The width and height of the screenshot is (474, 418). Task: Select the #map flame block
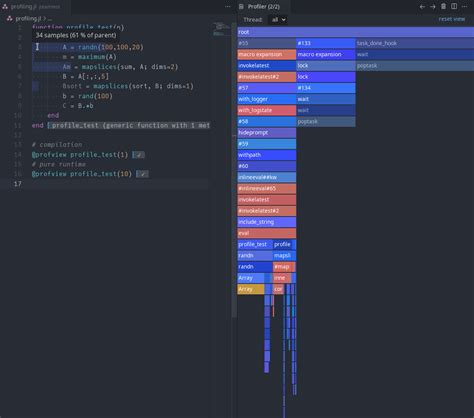click(282, 267)
